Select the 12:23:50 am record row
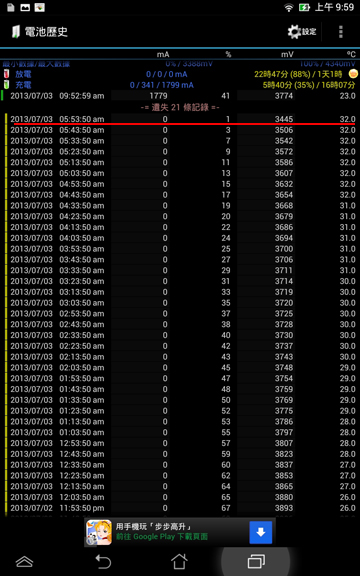Screen dimensions: 360x576 pyautogui.click(x=180, y=475)
